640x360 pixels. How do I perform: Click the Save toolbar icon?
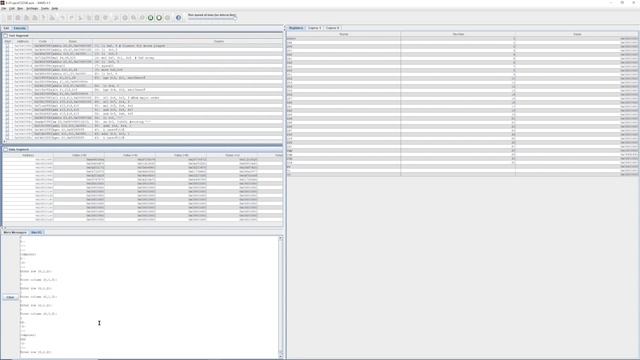[26, 18]
